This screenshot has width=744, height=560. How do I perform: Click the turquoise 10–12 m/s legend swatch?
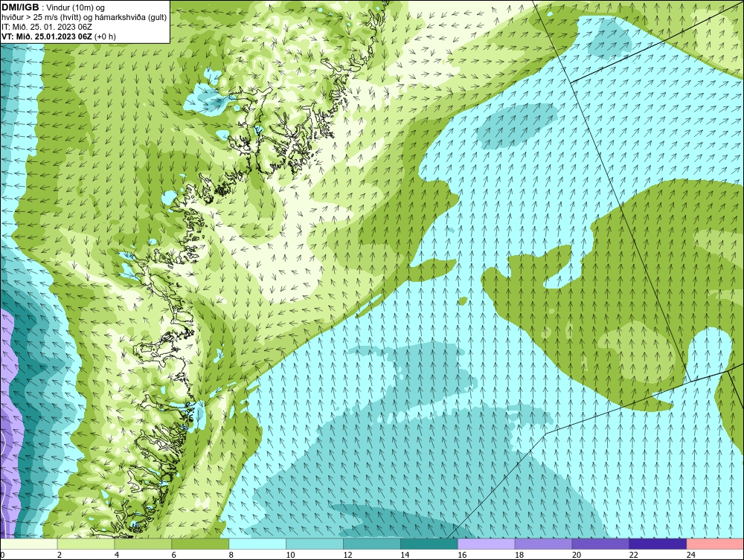(x=315, y=544)
